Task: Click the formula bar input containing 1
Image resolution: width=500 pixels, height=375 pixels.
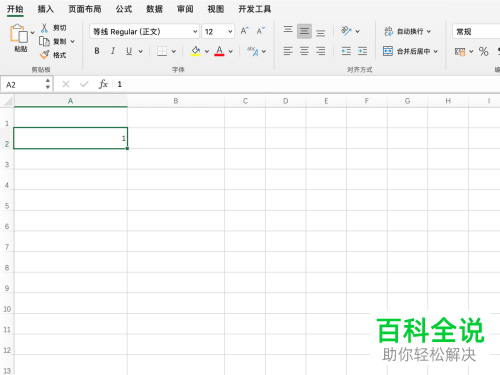Action: click(x=307, y=84)
